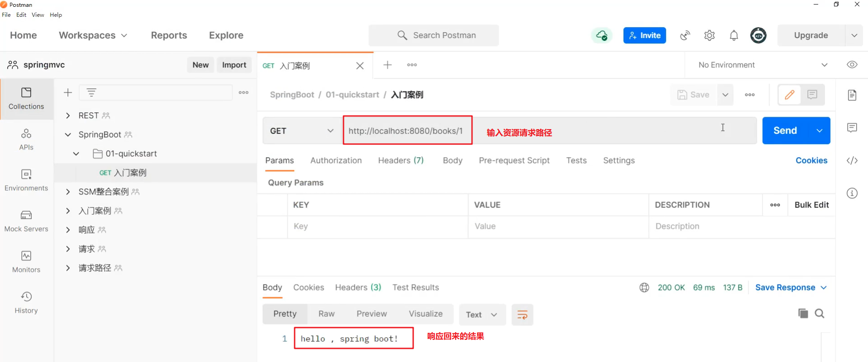Viewport: 868px width, 362px height.
Task: Send the GET request
Action: pyautogui.click(x=785, y=130)
